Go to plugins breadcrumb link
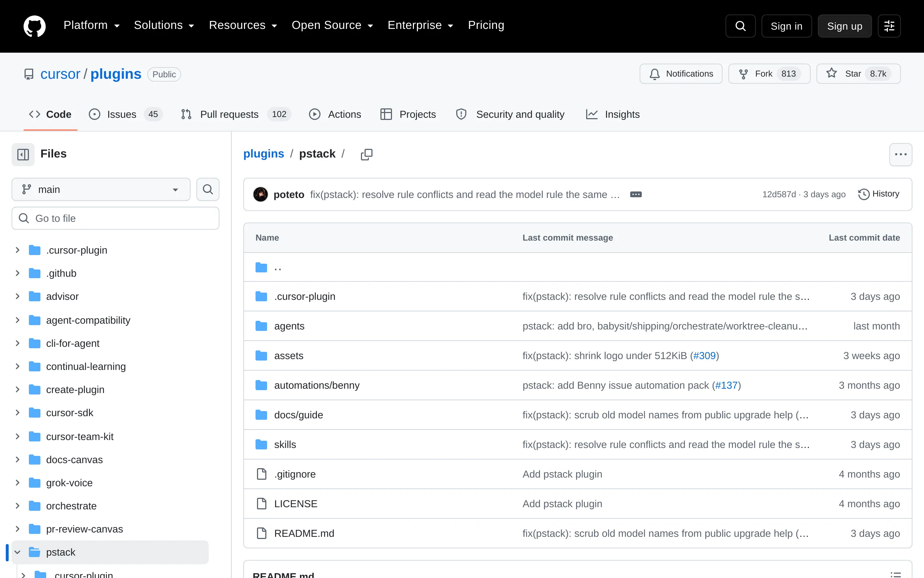 click(263, 154)
